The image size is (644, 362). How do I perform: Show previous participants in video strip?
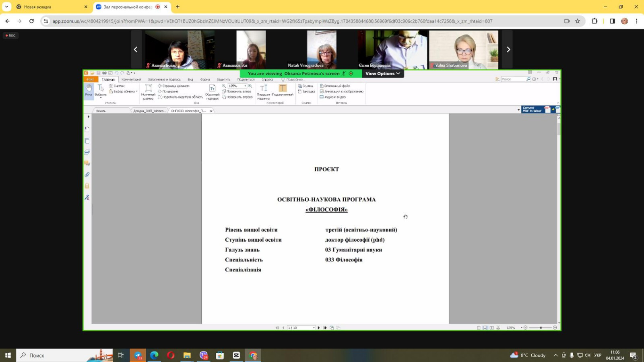(x=136, y=49)
